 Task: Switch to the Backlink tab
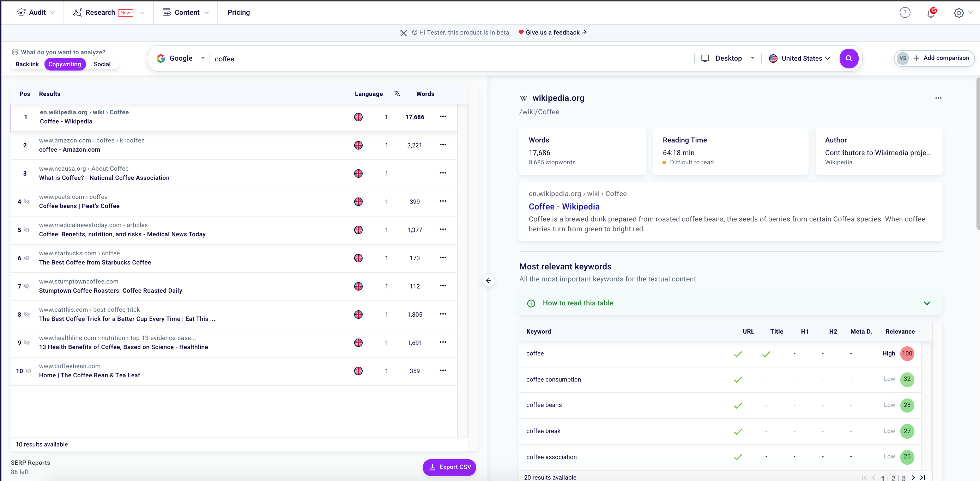[x=26, y=64]
